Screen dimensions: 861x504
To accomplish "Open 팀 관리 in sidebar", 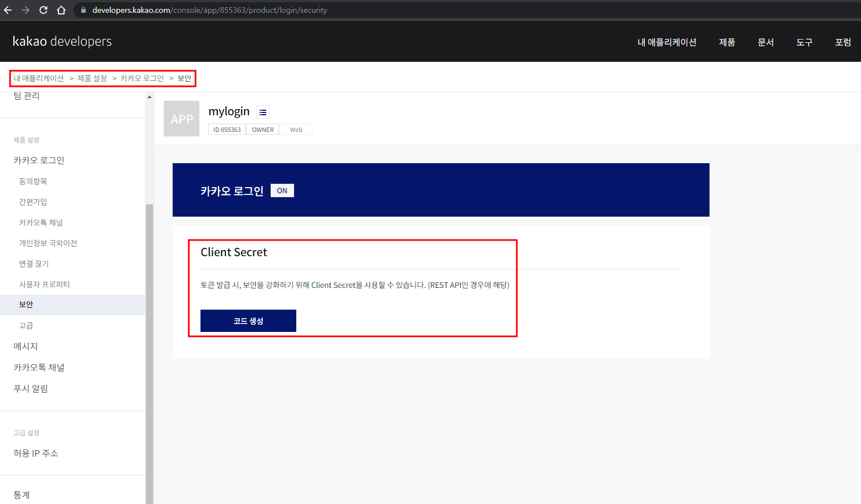I will pos(27,96).
